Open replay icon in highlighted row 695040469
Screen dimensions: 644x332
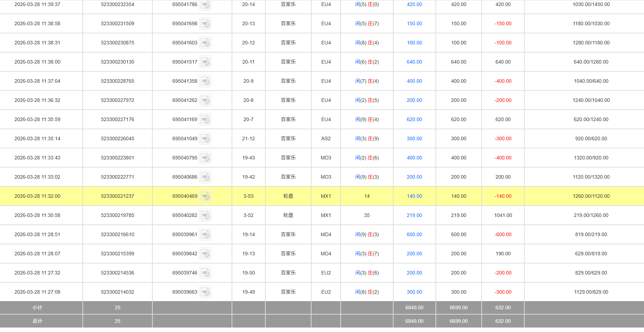(x=205, y=196)
